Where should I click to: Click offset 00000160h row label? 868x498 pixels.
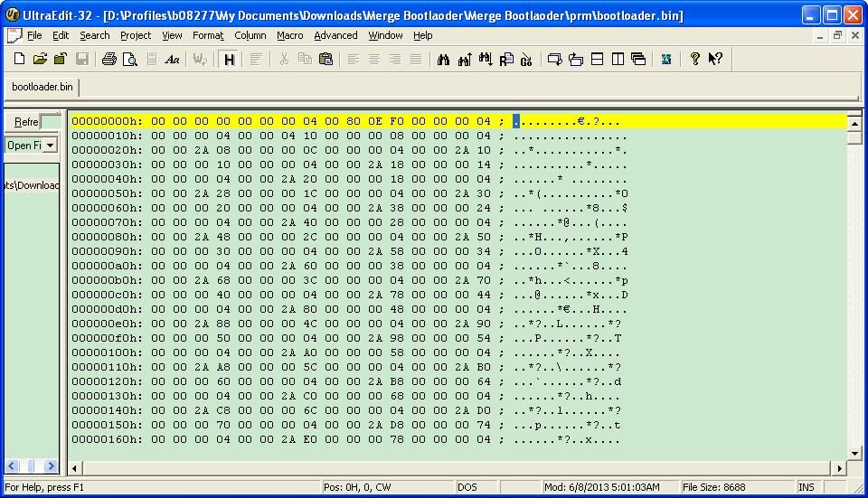(107, 439)
